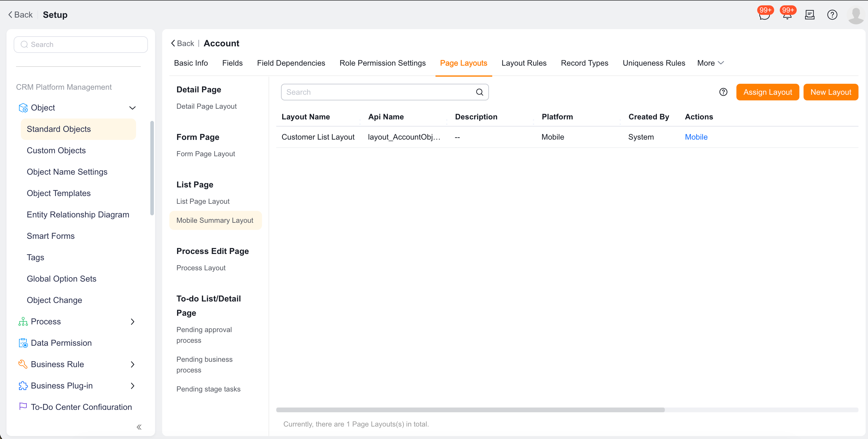
Task: Select Custom Objects in sidebar
Action: pos(56,150)
